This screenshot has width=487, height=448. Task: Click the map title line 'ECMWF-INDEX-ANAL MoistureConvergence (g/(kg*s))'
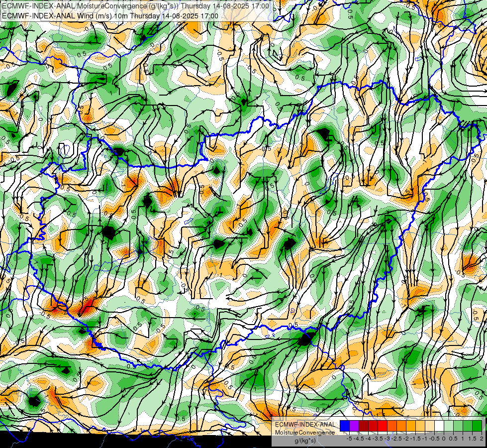click(x=91, y=6)
